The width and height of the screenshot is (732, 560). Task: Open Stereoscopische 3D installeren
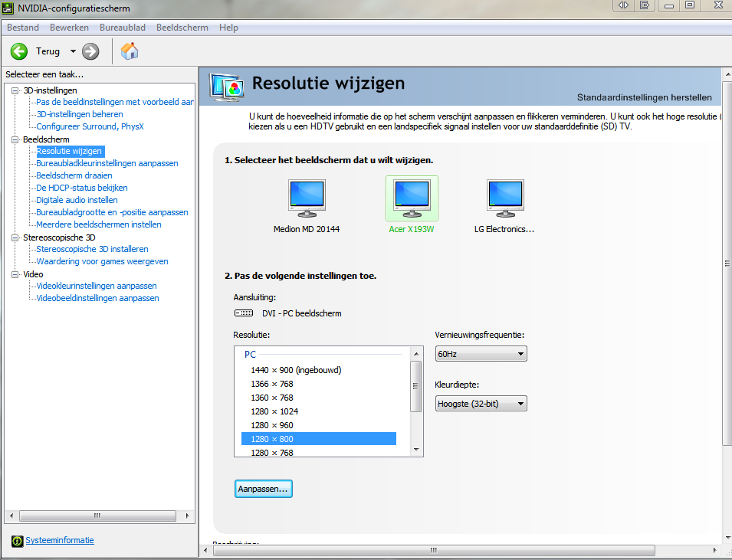tap(93, 249)
